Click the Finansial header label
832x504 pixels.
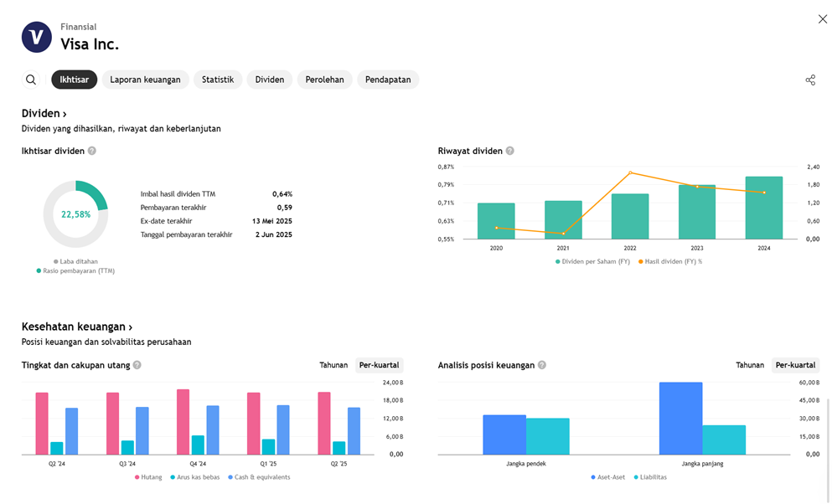(x=79, y=27)
